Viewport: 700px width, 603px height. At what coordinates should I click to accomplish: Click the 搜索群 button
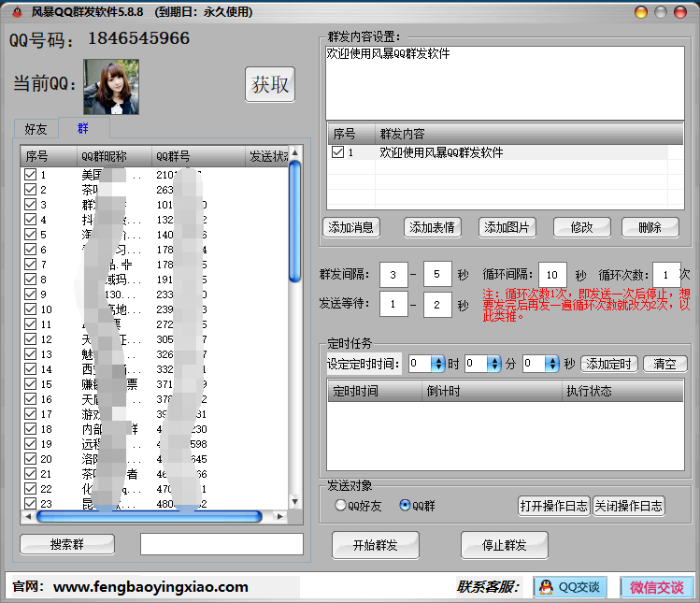click(67, 544)
